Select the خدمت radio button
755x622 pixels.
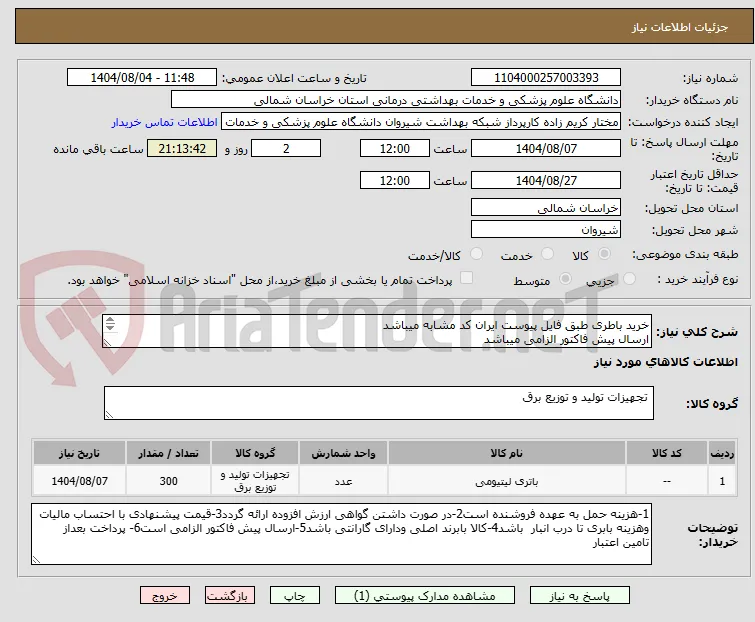pos(547,254)
